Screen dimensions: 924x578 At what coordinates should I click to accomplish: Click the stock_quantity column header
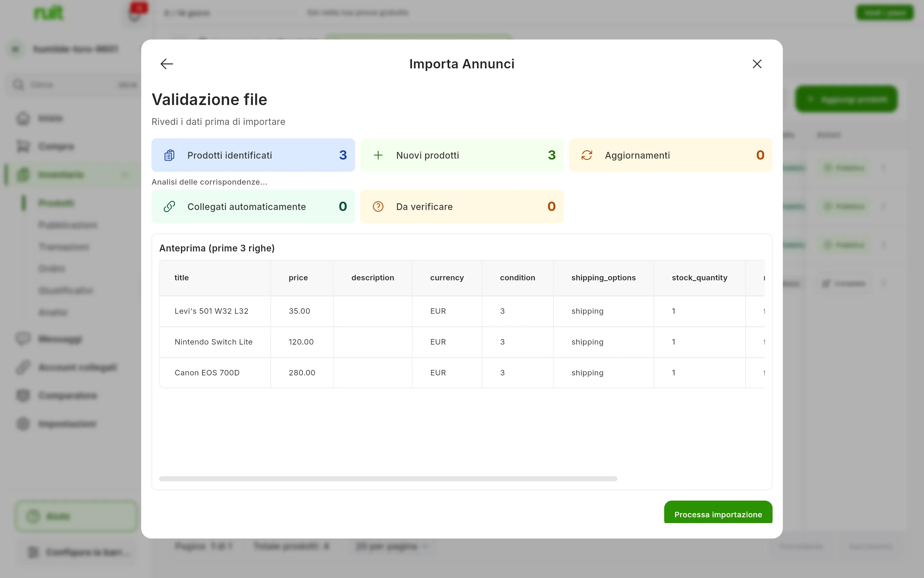[699, 278]
